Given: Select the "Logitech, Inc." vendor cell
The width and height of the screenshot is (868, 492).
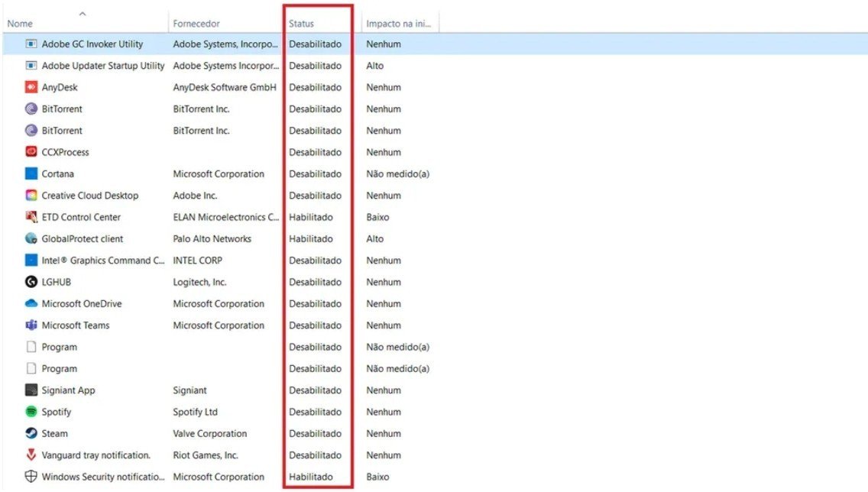Looking at the screenshot, I should click(x=199, y=282).
